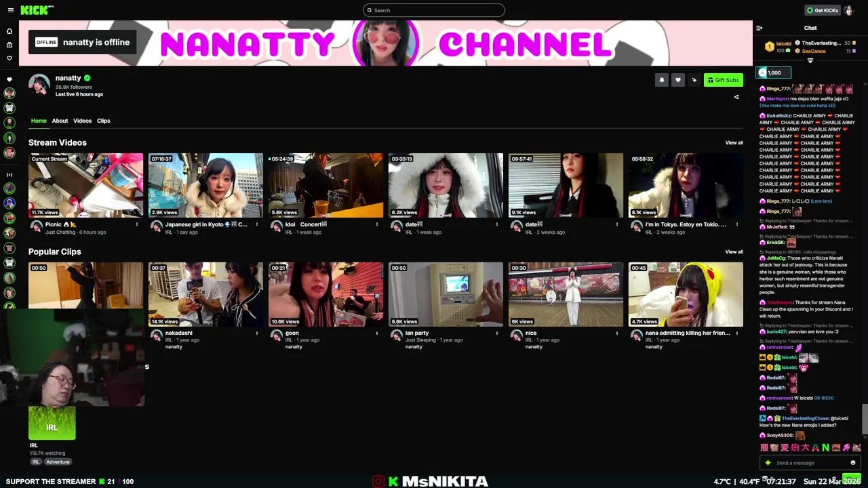This screenshot has height=488, width=868.
Task: Switch to the Home tab
Action: (39, 121)
